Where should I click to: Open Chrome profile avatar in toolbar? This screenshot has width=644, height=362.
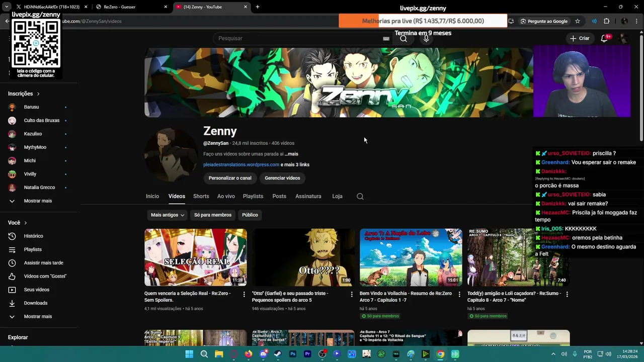[624, 21]
